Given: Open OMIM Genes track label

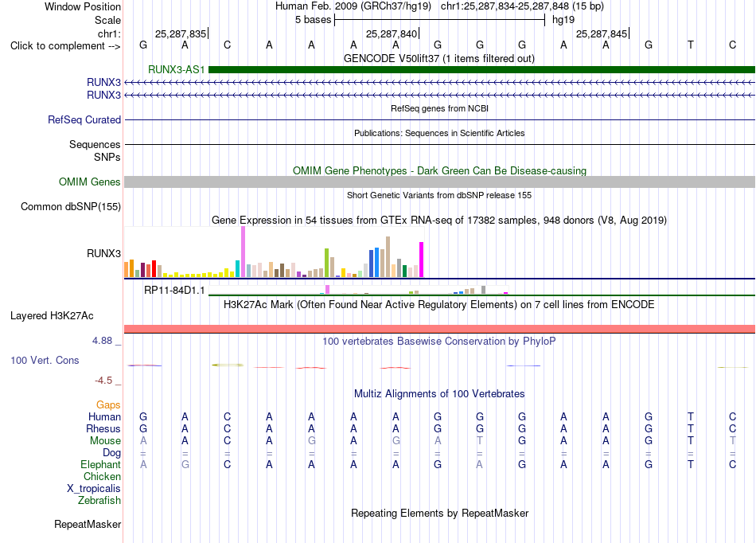Looking at the screenshot, I should pyautogui.click(x=90, y=182).
